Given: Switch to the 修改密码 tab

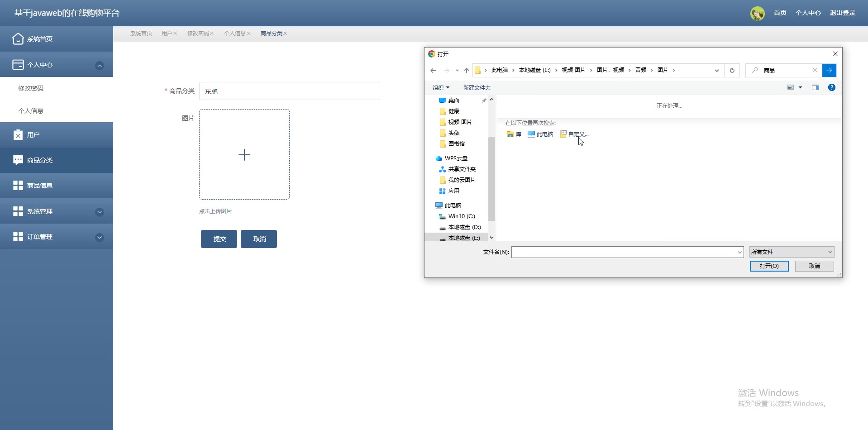Looking at the screenshot, I should [x=198, y=33].
